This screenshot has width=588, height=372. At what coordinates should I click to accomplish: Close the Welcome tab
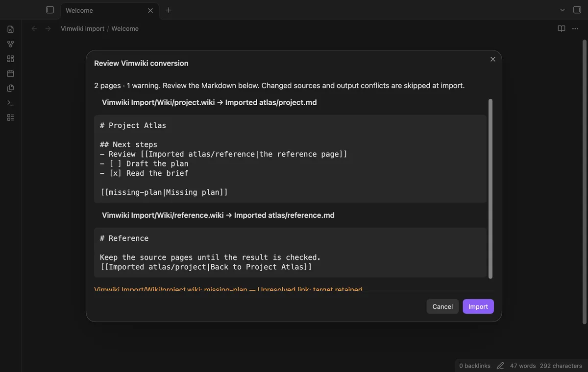pos(150,10)
